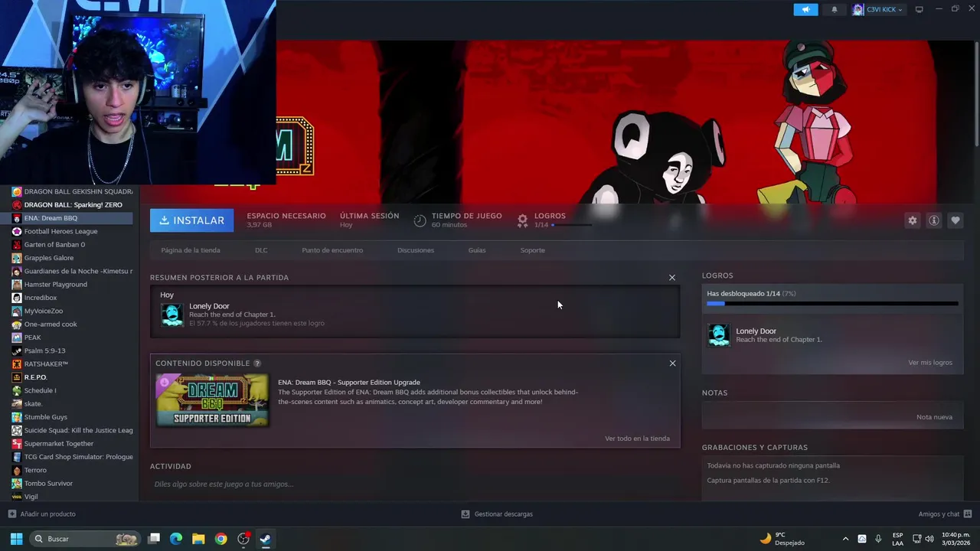
Task: Select Tombo Survivor in library
Action: (72, 484)
